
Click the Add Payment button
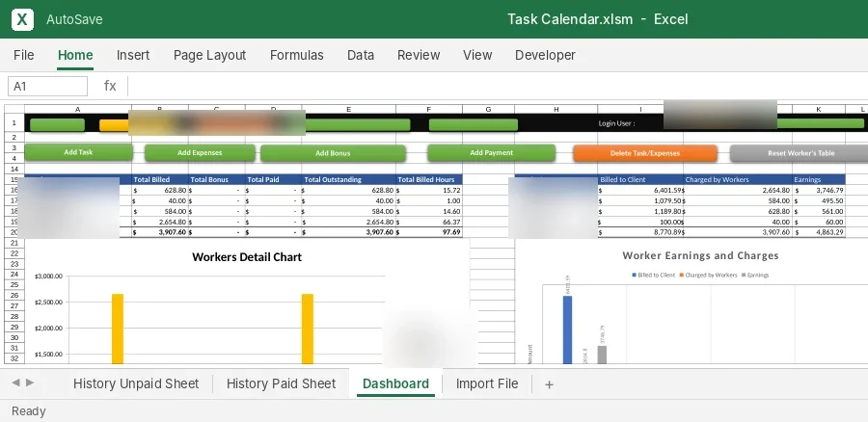click(x=492, y=152)
